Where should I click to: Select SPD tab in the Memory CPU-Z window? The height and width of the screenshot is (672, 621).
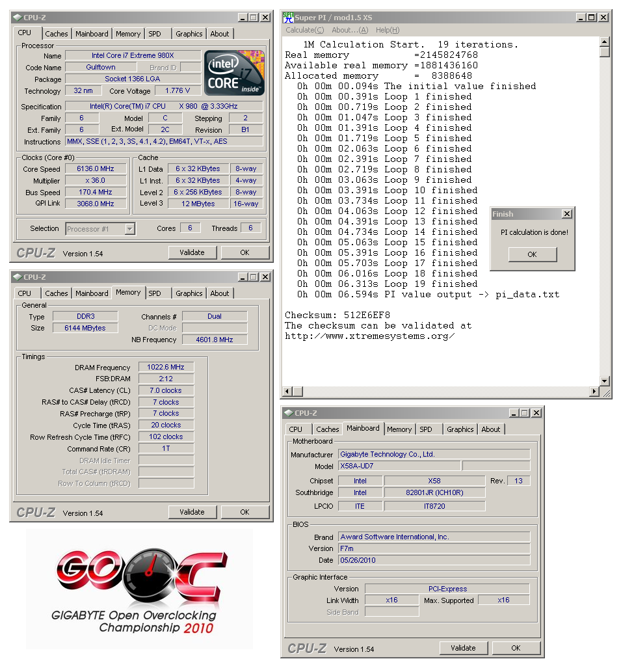click(155, 293)
